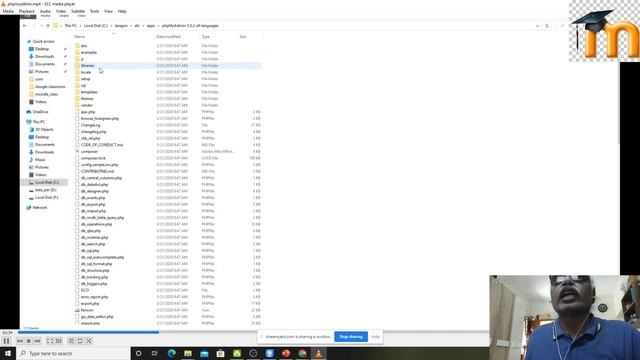Click Explorer refresh button in video
640x360 pixels.
click(547, 26)
